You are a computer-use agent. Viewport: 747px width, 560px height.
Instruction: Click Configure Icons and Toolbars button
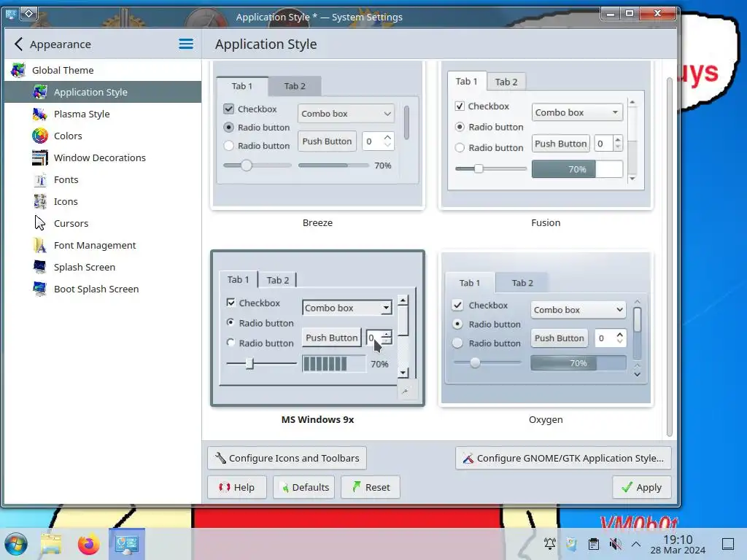click(x=287, y=458)
